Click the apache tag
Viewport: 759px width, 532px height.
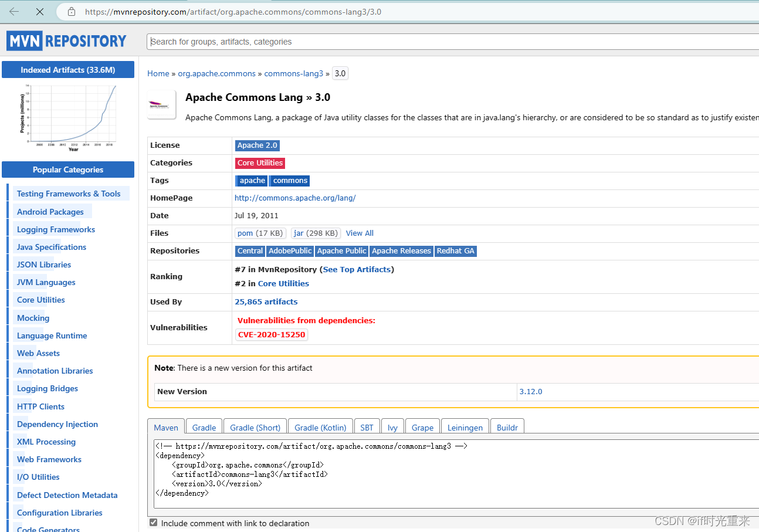click(x=252, y=181)
